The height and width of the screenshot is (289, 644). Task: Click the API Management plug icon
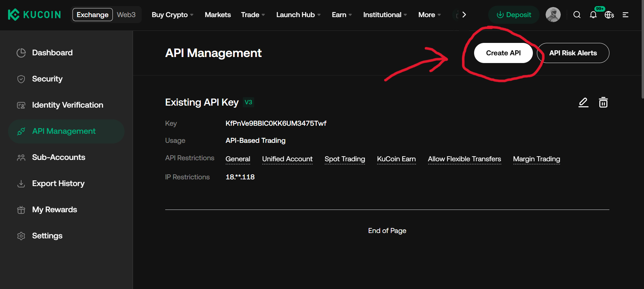[x=21, y=131]
